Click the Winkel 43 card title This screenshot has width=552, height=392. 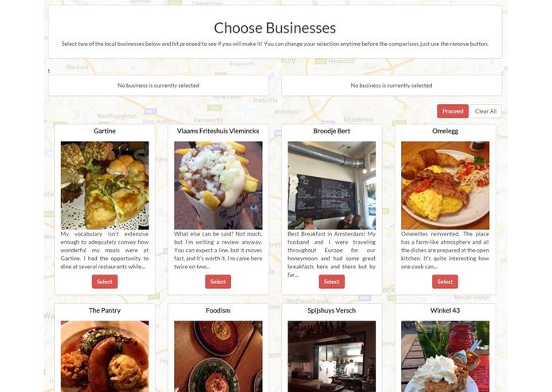click(x=445, y=310)
